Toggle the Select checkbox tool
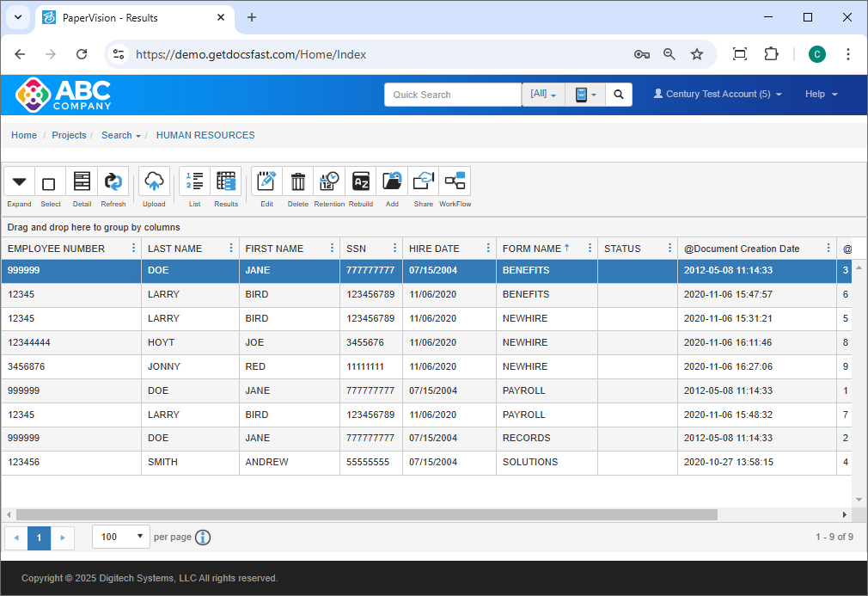The width and height of the screenshot is (868, 596). [50, 182]
